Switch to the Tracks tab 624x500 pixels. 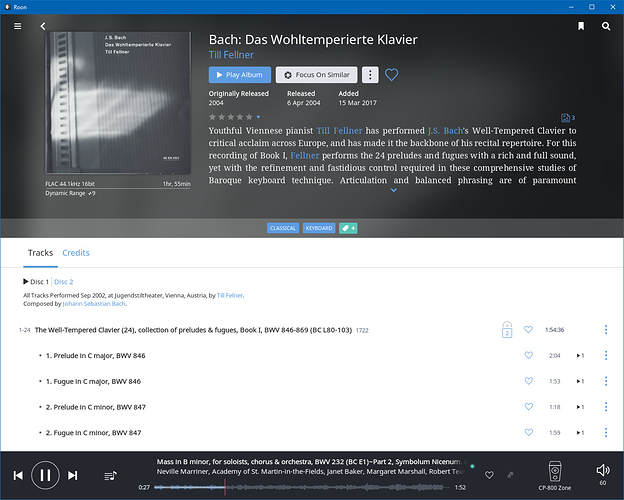coord(40,253)
